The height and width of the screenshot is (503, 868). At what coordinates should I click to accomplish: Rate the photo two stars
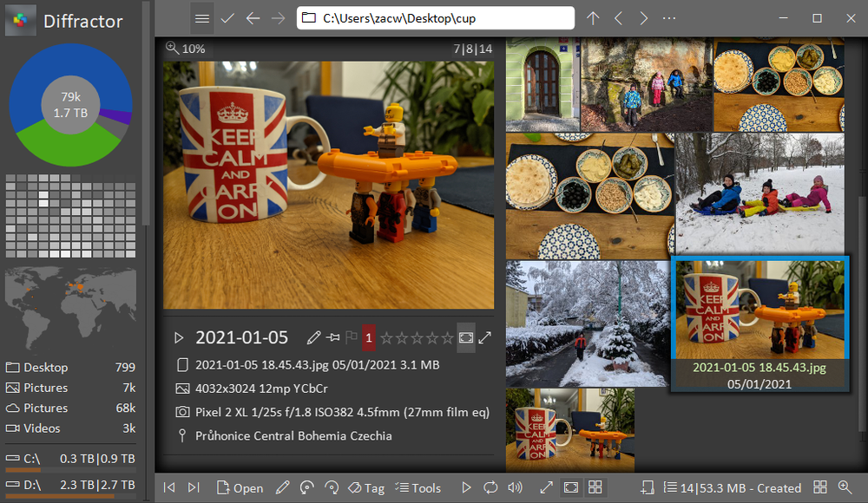402,338
